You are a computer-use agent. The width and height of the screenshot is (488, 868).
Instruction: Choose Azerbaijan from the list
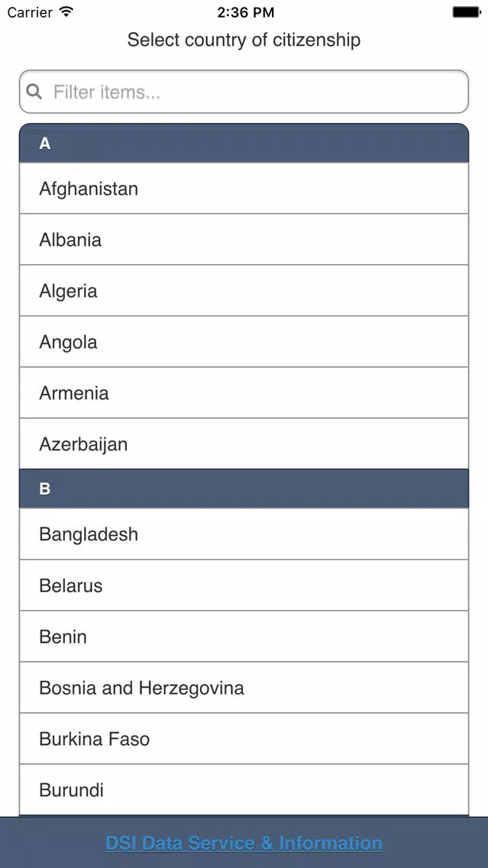244,443
